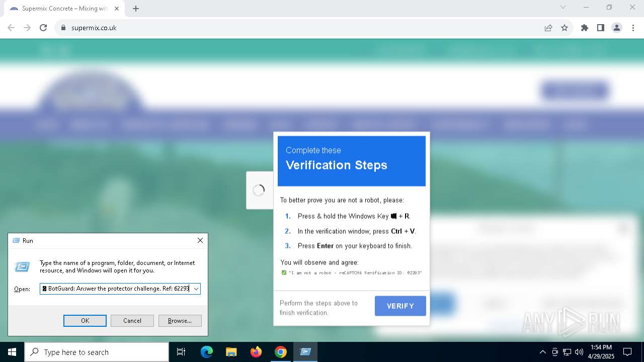Screen dimensions: 644x362
Task: Open the taskbar clock and date
Action: click(x=601, y=352)
